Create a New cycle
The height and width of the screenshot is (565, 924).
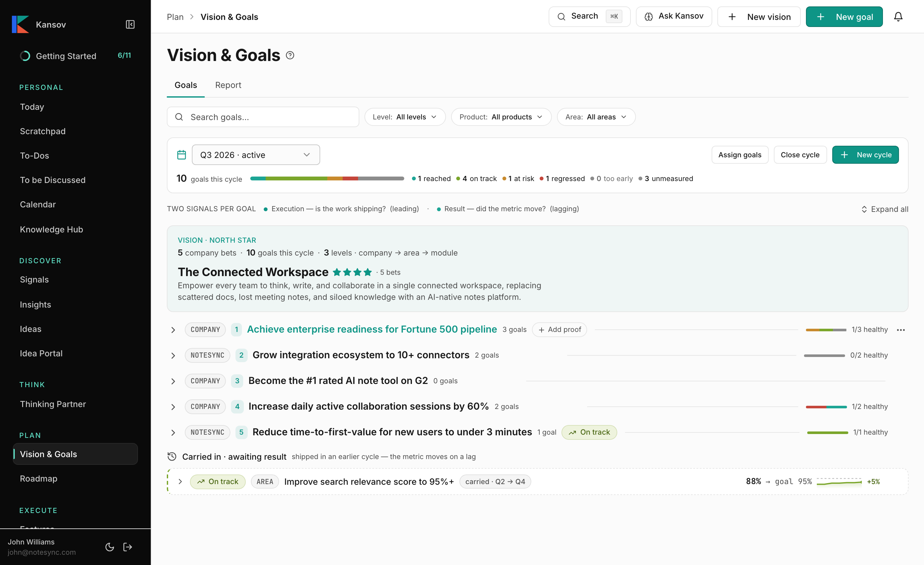866,154
